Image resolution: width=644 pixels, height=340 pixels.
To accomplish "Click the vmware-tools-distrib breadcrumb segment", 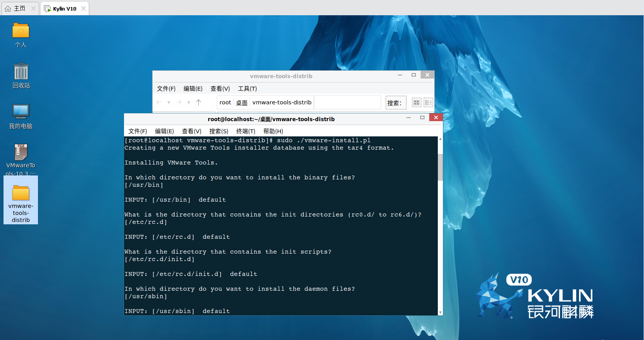I will point(282,102).
